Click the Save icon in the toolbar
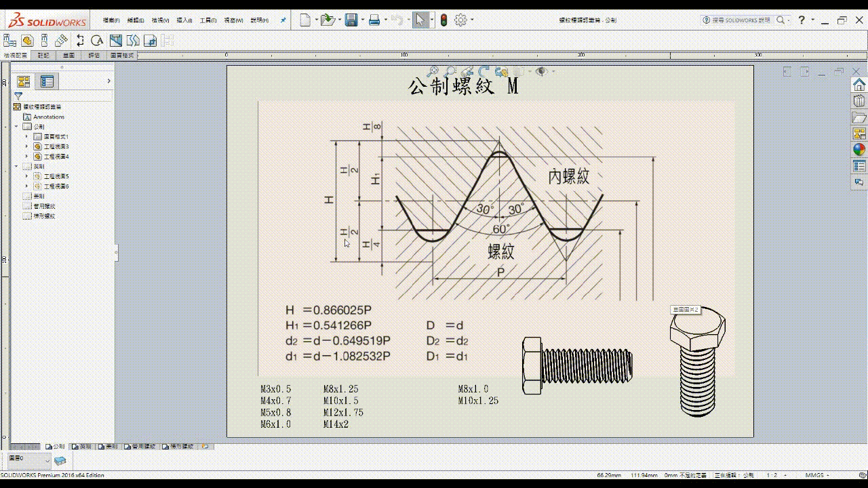 tap(351, 20)
